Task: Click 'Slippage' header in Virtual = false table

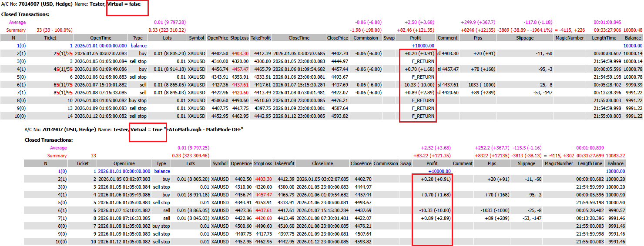Action: tap(525, 38)
